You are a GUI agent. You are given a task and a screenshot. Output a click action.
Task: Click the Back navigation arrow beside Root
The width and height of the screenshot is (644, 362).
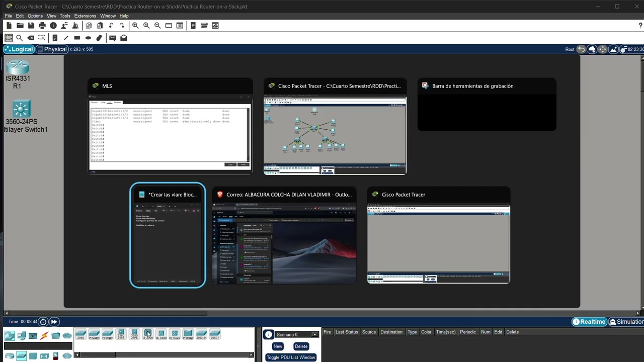tap(581, 49)
